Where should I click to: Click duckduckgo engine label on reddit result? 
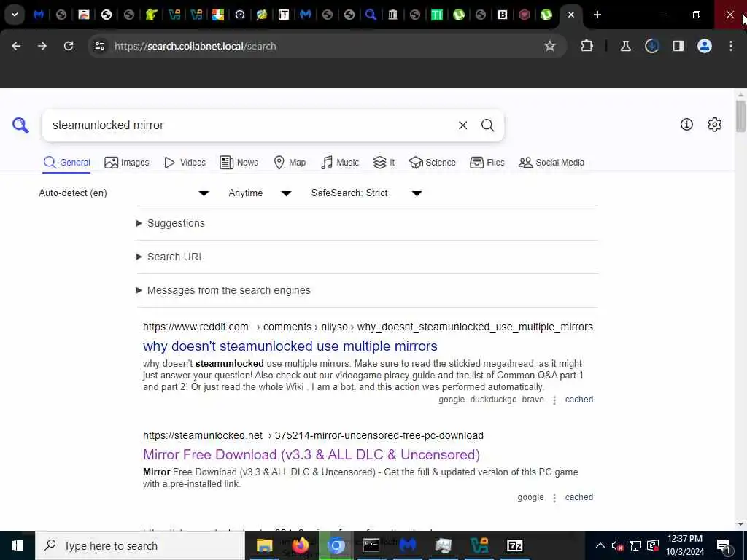[493, 400]
